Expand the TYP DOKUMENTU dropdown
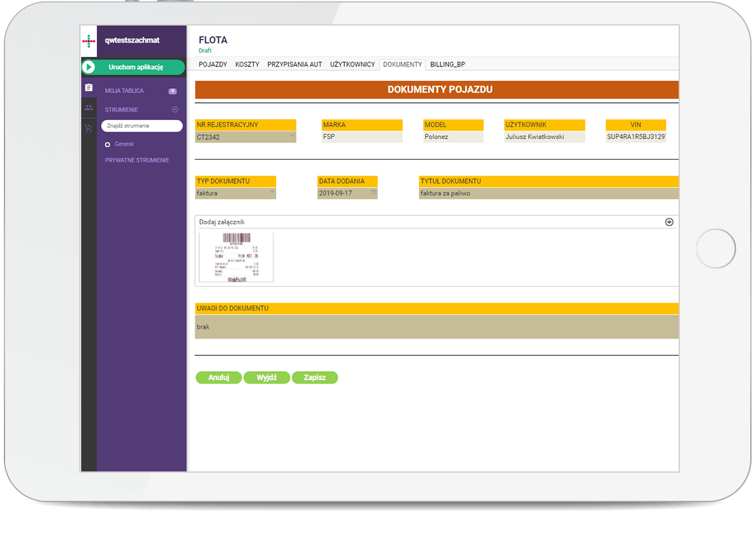 tap(272, 192)
